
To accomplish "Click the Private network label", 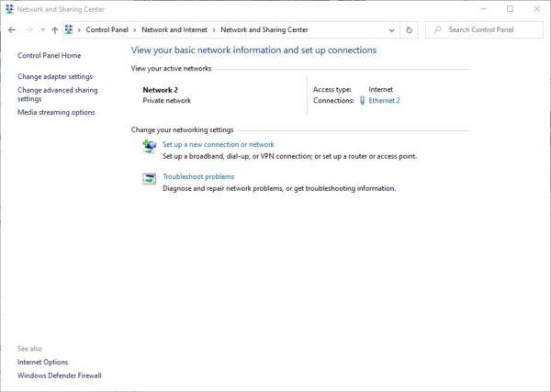I will click(167, 100).
